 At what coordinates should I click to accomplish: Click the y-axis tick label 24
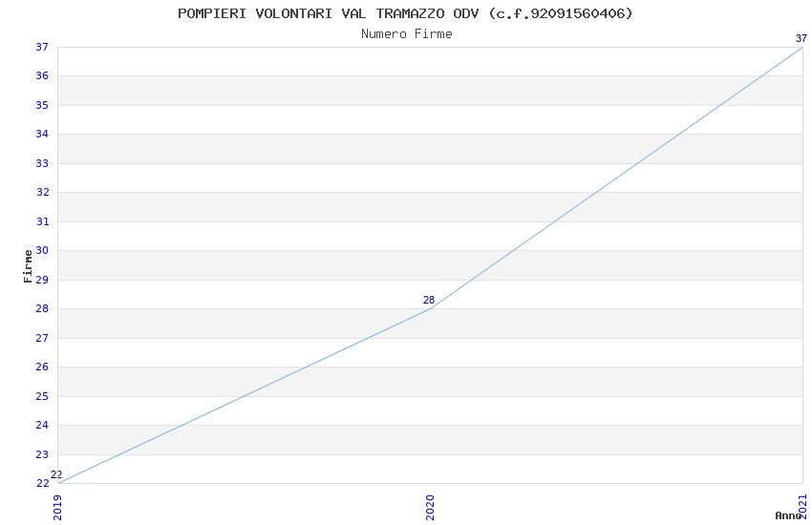coord(42,425)
